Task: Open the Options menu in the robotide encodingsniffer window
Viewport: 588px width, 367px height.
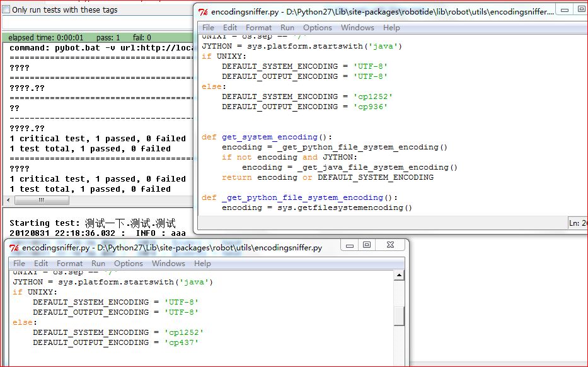Action: (x=317, y=28)
